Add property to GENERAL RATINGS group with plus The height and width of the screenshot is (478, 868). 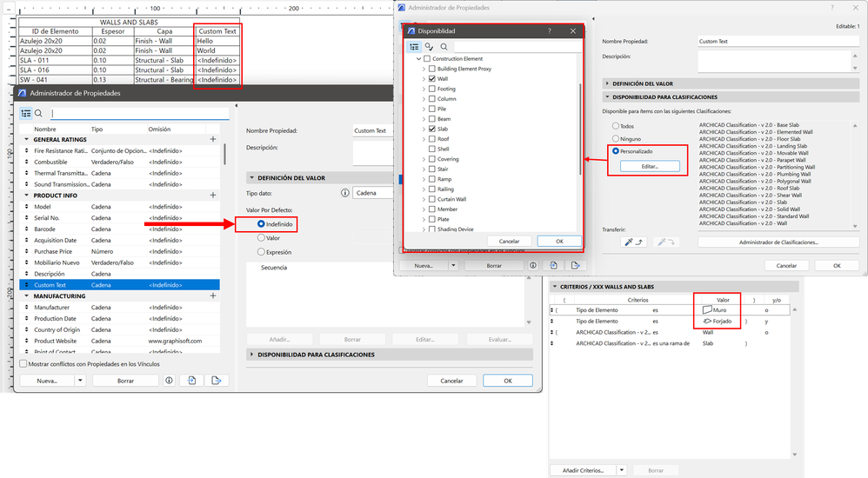pyautogui.click(x=213, y=139)
